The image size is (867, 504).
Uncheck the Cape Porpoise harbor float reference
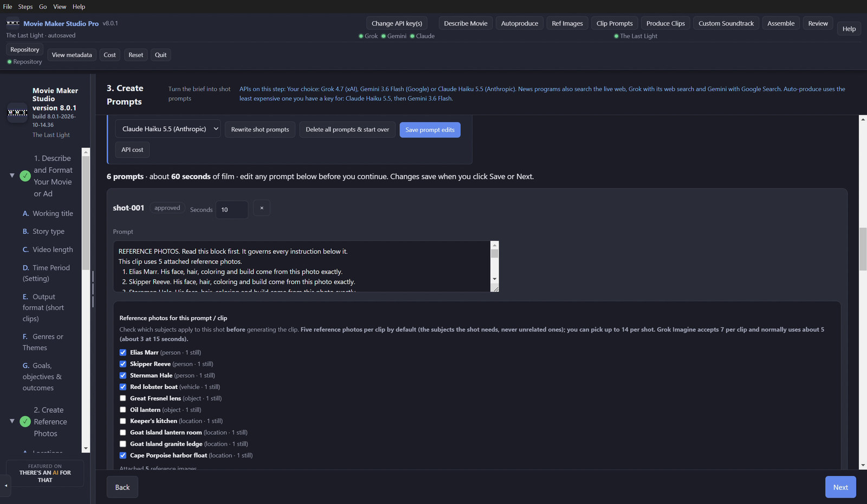click(123, 455)
